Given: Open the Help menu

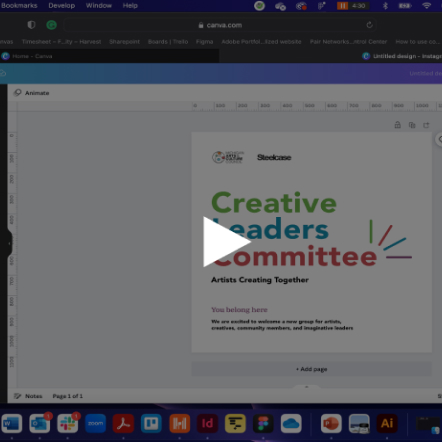Looking at the screenshot, I should pyautogui.click(x=130, y=6).
